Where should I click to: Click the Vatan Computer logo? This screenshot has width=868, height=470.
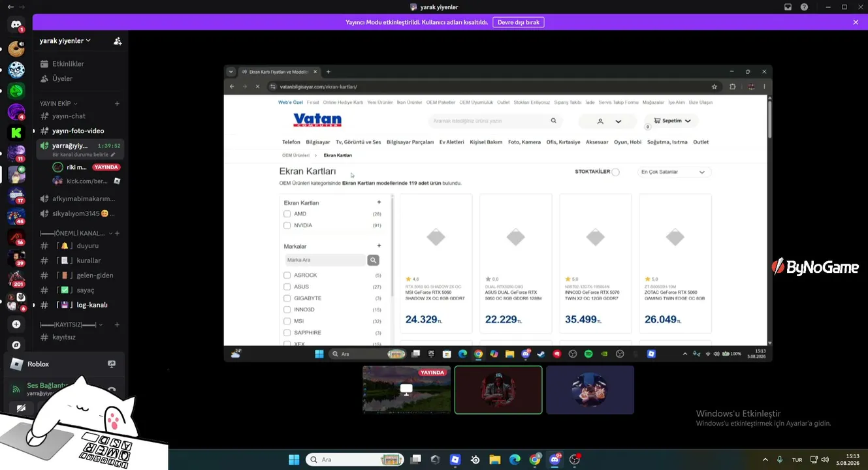coord(317,120)
